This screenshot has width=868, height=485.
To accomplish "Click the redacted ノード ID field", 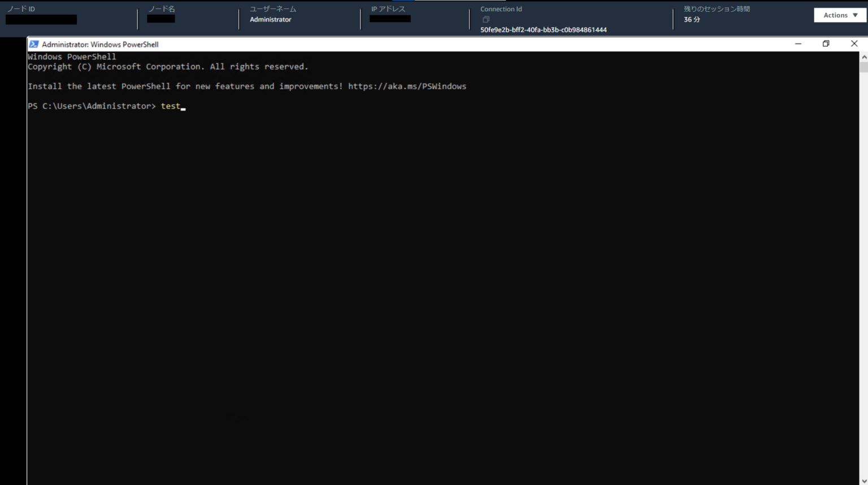I will (x=41, y=19).
